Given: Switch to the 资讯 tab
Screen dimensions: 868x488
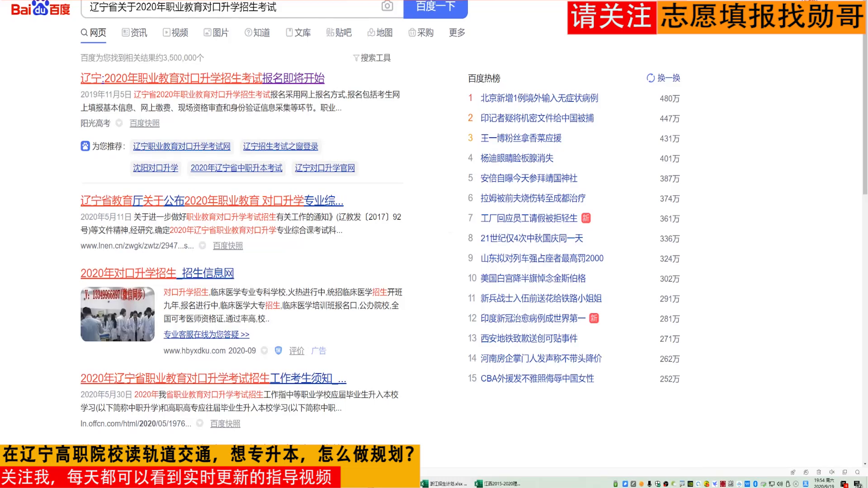Looking at the screenshot, I should coord(134,33).
